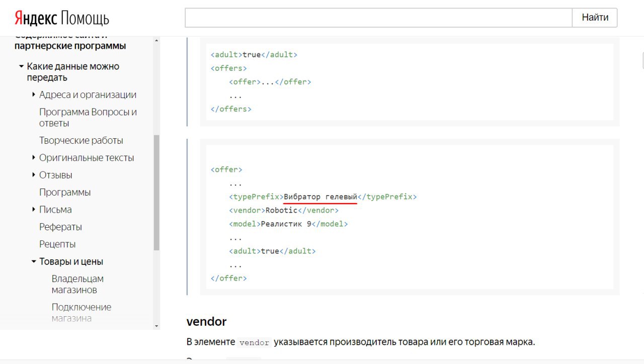Viewport: 644px width, 364px height.
Task: Click sidebar scrollbar down arrow
Action: pyautogui.click(x=156, y=326)
